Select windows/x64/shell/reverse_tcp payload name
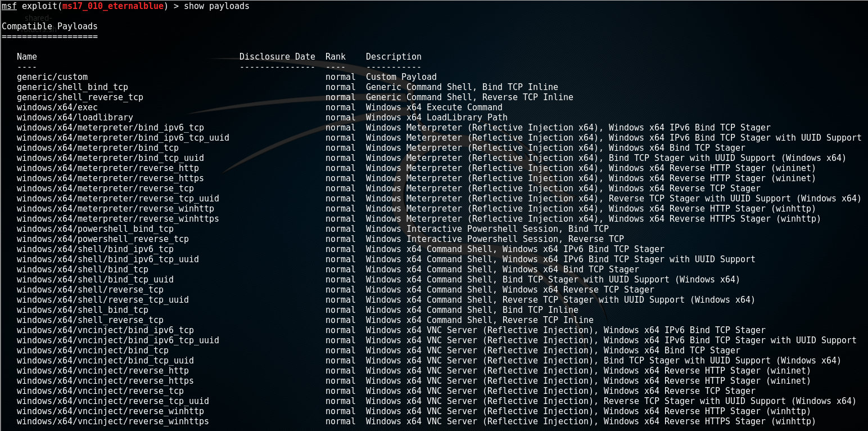The image size is (868, 431). [90, 290]
